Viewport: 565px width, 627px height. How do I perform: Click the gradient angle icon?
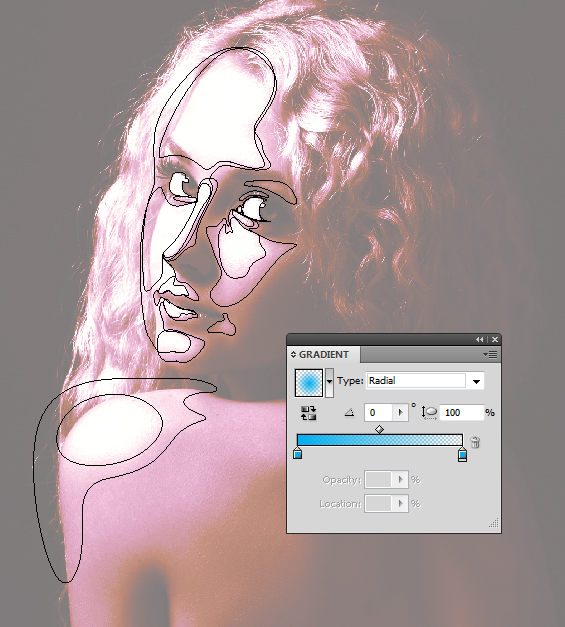pyautogui.click(x=349, y=412)
